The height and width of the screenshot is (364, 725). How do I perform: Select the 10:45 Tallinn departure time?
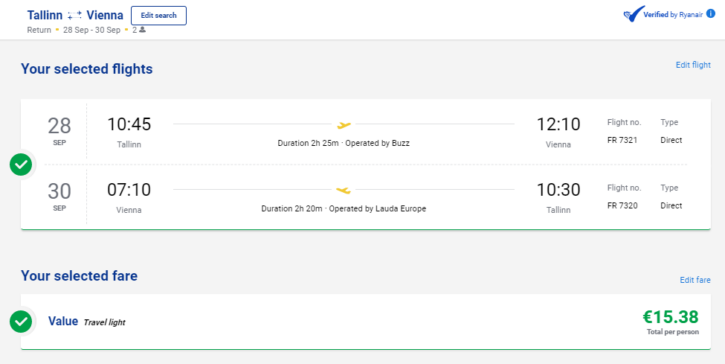pos(129,124)
